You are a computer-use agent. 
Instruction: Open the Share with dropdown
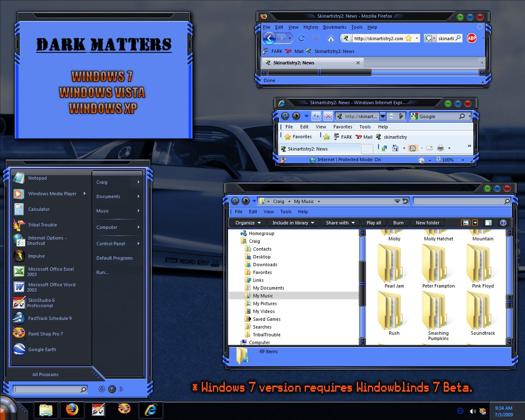(x=340, y=223)
